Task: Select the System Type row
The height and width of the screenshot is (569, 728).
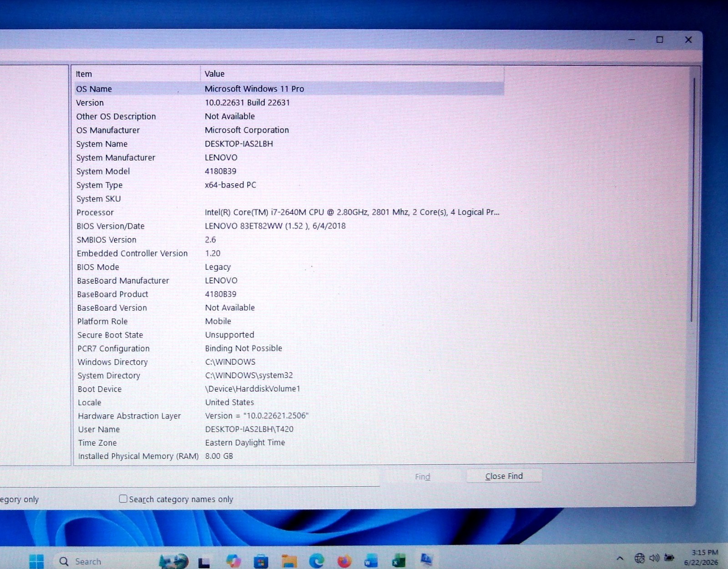Action: [289, 185]
